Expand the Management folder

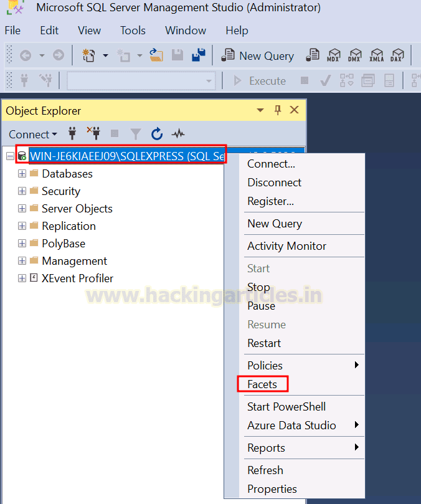[22, 260]
